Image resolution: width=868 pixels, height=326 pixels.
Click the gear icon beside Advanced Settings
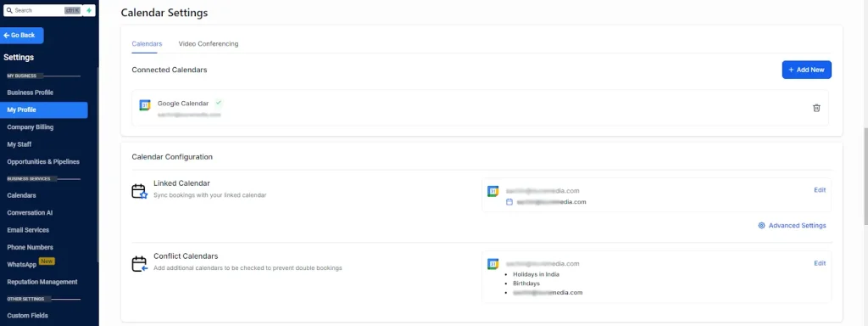click(762, 226)
